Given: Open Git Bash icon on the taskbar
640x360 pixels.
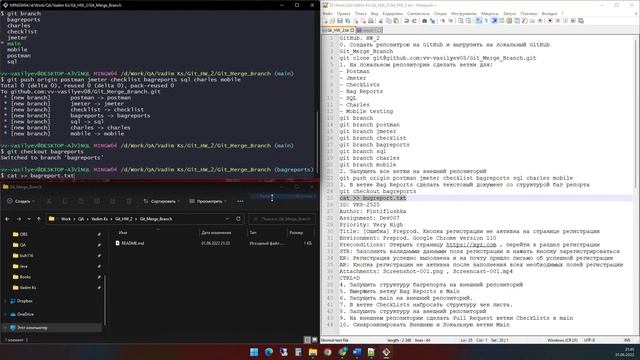Looking at the screenshot, I should [x=386, y=352].
